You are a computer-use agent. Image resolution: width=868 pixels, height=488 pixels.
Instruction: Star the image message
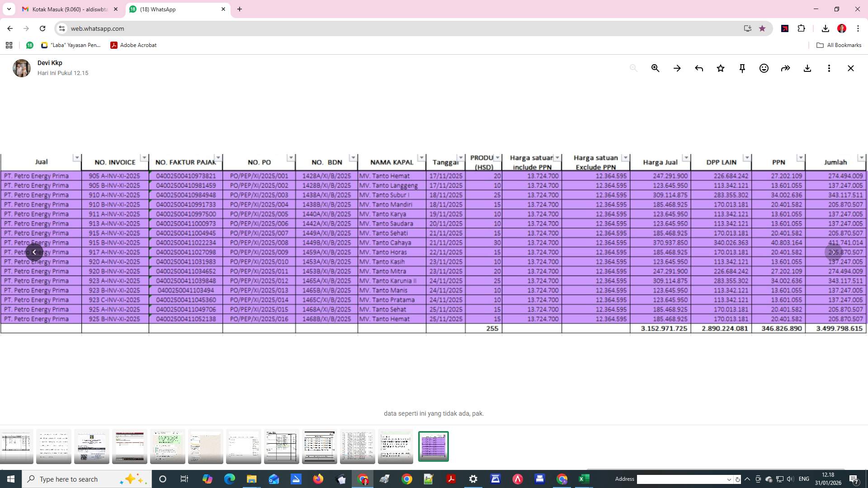pos(721,68)
